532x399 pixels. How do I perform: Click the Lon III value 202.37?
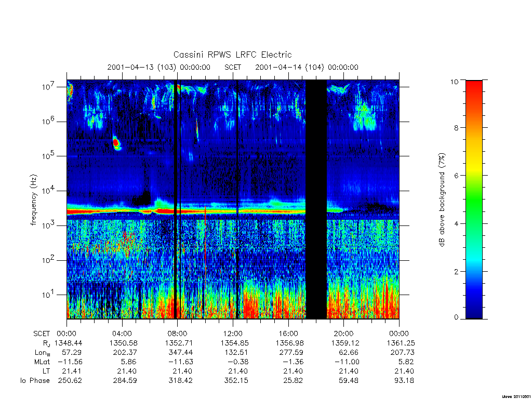(125, 353)
